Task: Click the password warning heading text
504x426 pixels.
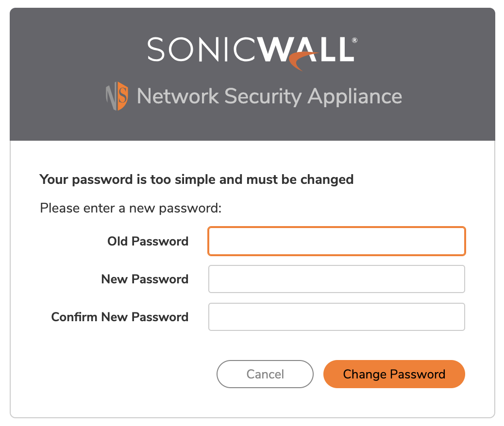Action: 196,179
